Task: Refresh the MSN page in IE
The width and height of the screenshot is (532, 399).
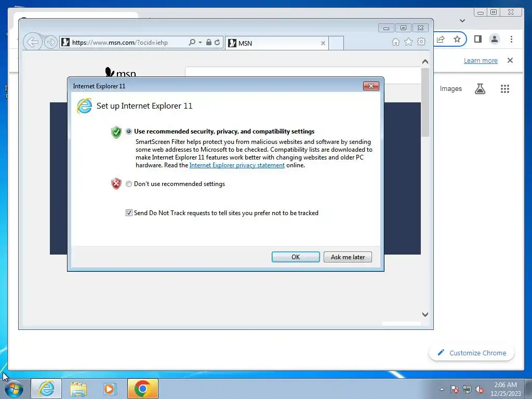Action: [x=217, y=43]
